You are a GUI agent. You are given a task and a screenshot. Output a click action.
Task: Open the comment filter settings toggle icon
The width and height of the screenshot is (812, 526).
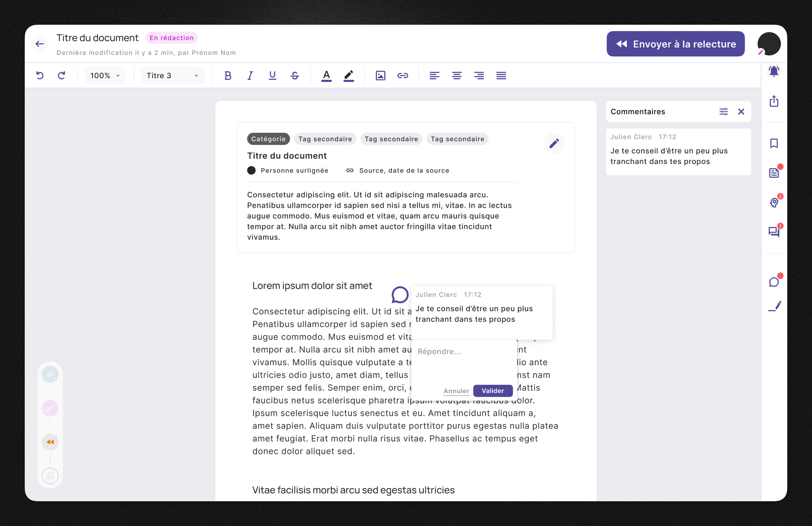click(x=724, y=112)
